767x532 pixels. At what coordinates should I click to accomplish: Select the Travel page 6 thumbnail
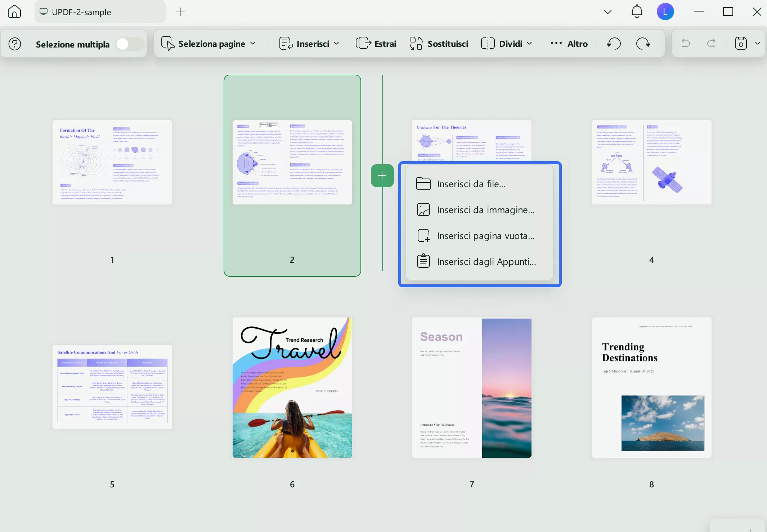pos(292,388)
